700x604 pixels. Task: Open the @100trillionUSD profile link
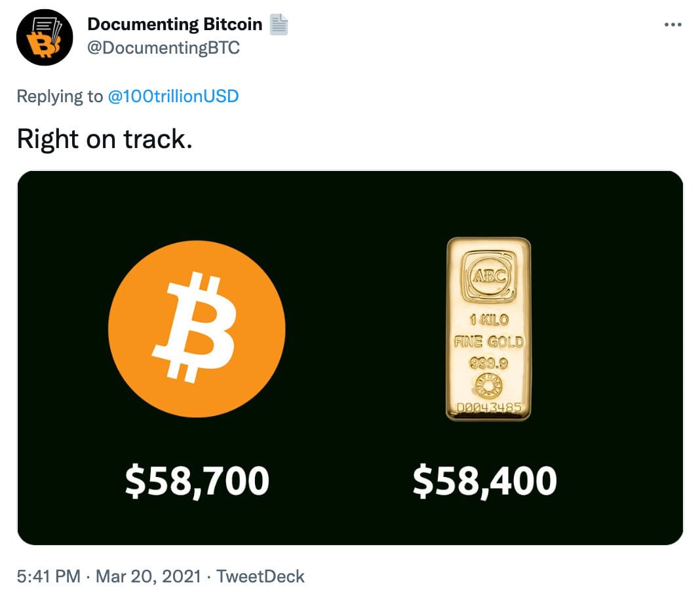[x=173, y=96]
